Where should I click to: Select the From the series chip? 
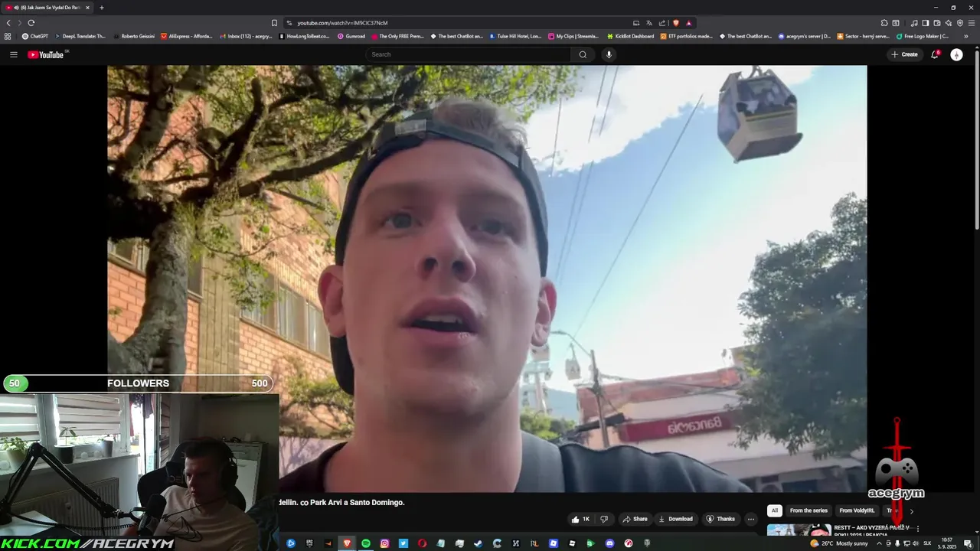pos(808,510)
